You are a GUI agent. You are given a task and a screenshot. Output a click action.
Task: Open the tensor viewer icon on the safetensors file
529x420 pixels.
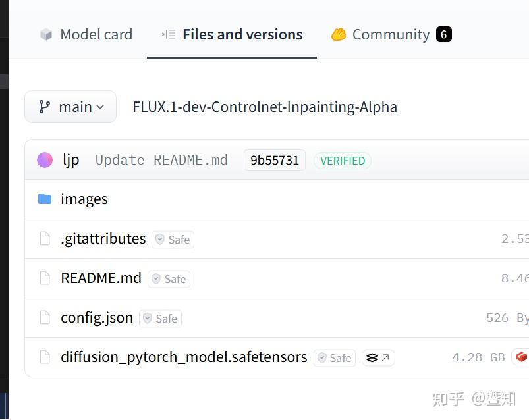click(x=377, y=357)
